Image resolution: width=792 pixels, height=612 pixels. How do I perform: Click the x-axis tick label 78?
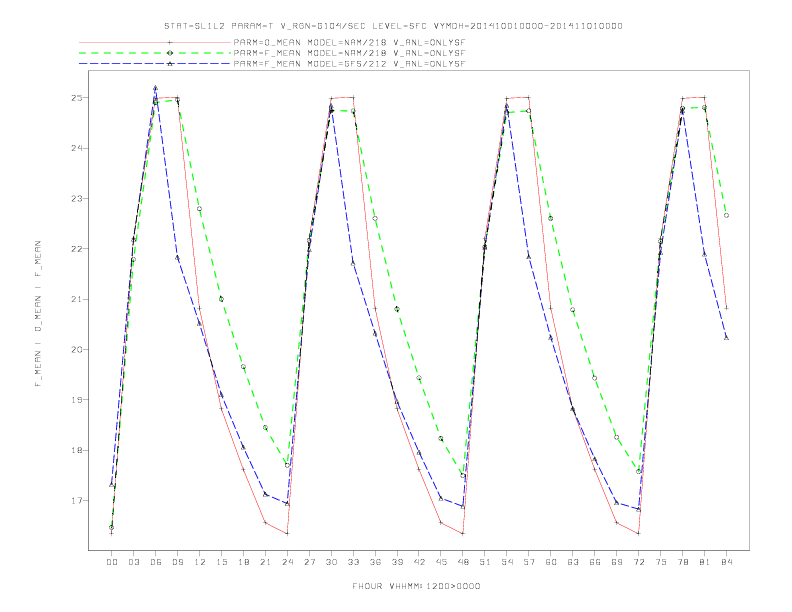[x=682, y=562]
